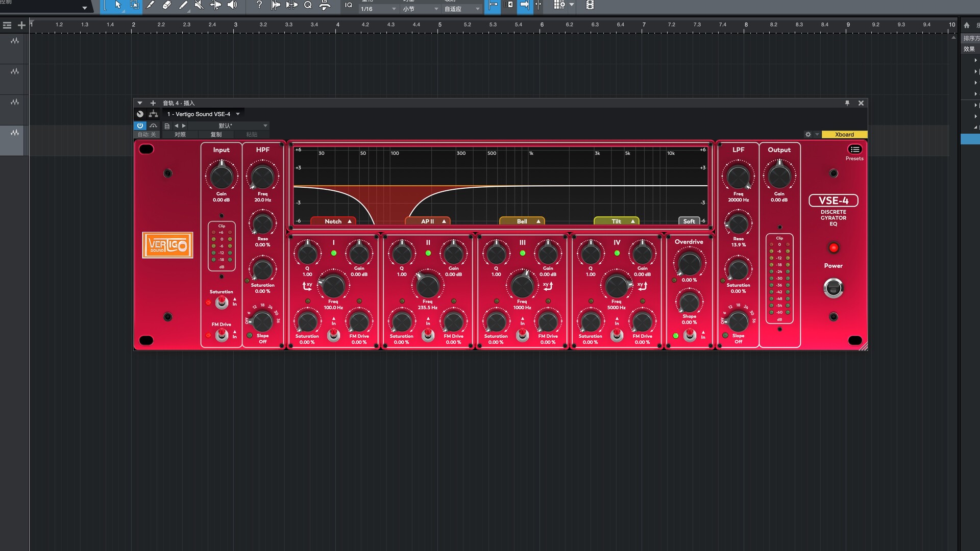
Task: Open the video player filmstrip icon
Action: click(x=590, y=5)
